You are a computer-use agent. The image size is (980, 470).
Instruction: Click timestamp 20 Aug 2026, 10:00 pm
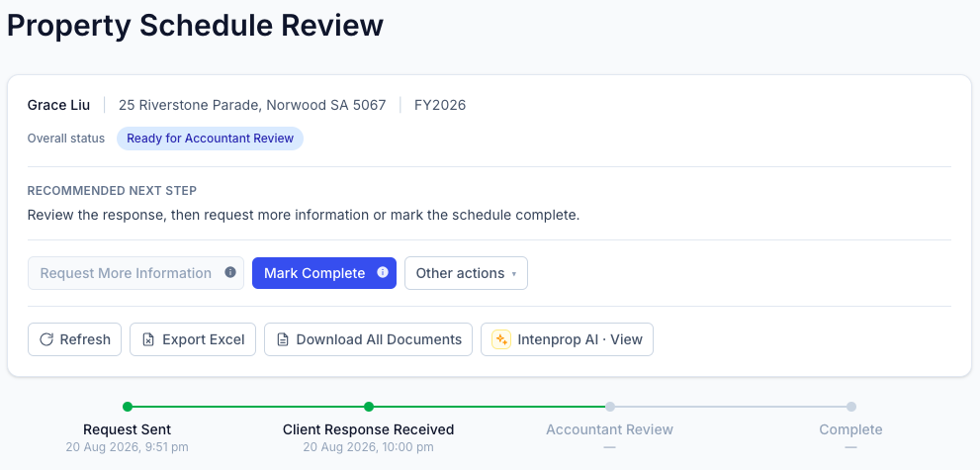tap(368, 447)
